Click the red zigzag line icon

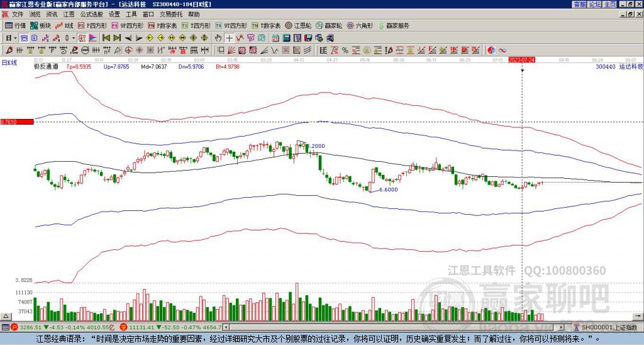240,38
